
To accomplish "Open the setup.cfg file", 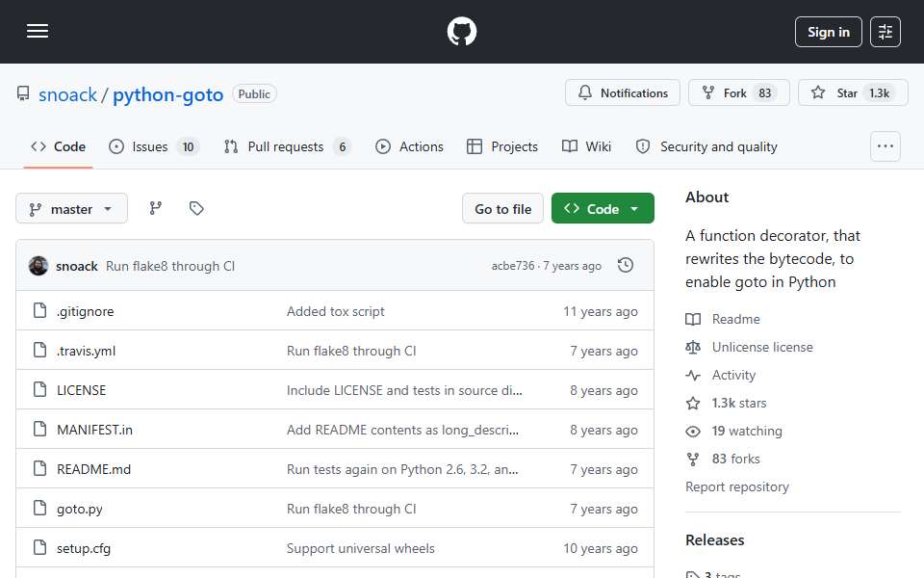I will pyautogui.click(x=84, y=548).
